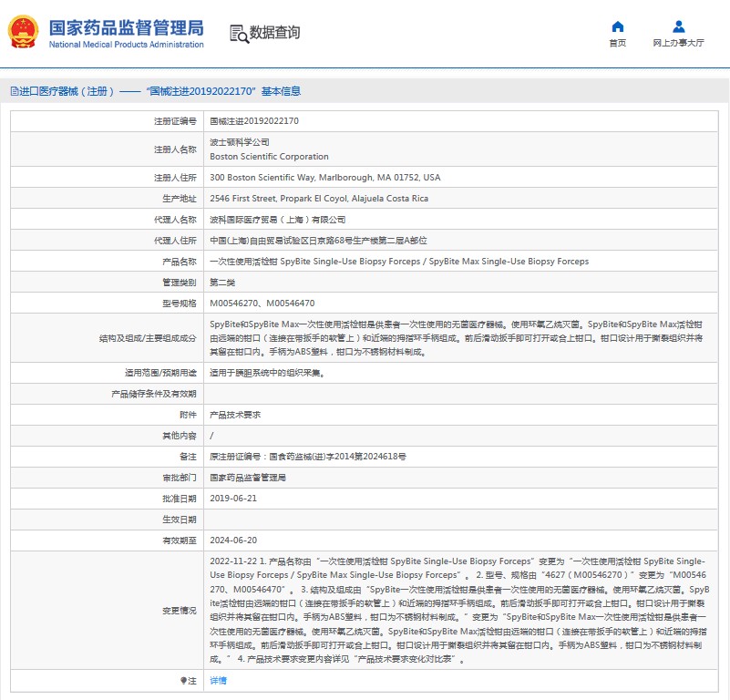Select original registration number 2014第2024618号
Image resolution: width=730 pixels, height=700 pixels.
[308, 457]
